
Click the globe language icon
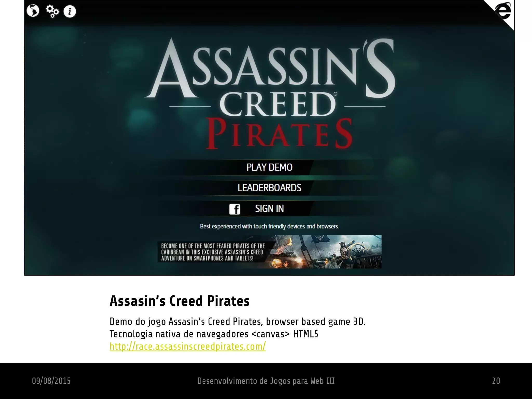[33, 11]
